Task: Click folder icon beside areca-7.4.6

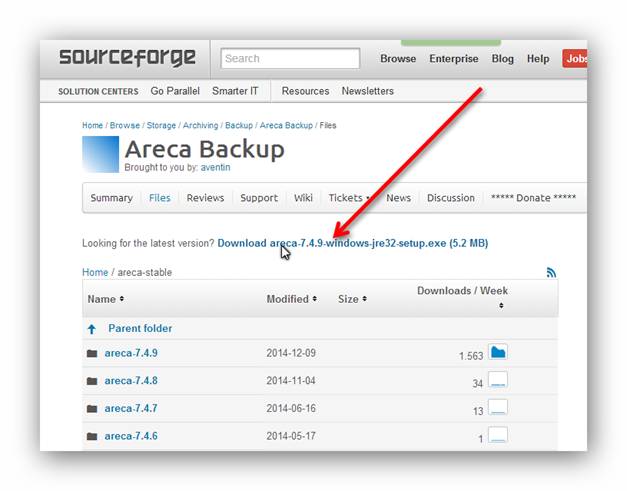Action: pyautogui.click(x=92, y=436)
